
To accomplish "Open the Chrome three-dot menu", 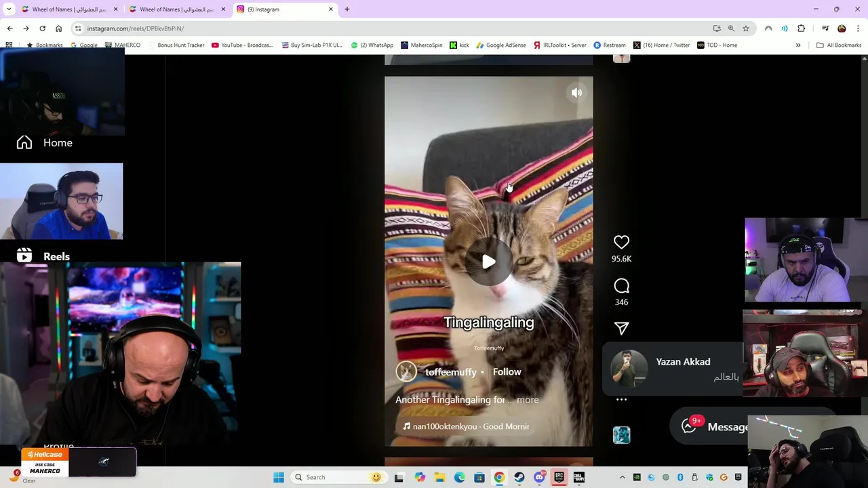I will (x=858, y=28).
